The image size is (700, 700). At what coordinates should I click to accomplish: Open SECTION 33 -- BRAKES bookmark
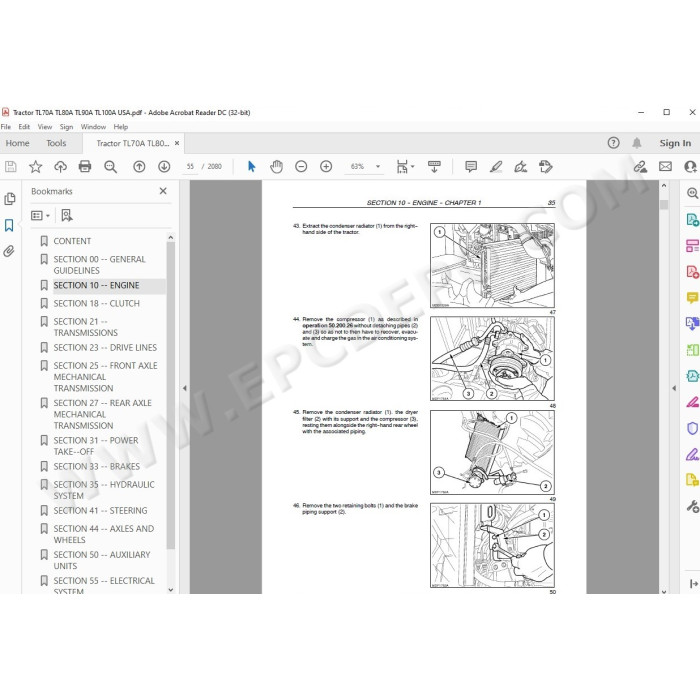(x=96, y=467)
